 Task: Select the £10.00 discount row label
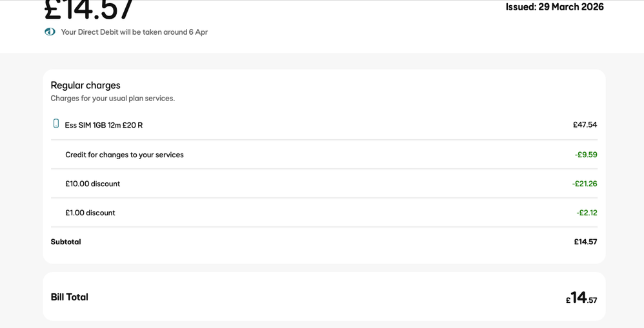tap(92, 184)
